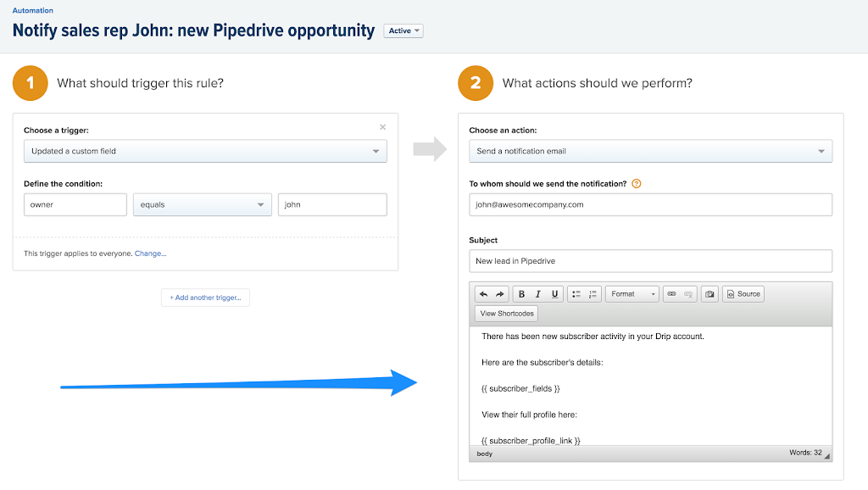Click the redo arrow in editor toolbar
Screen dimensions: 868x490
click(x=500, y=294)
